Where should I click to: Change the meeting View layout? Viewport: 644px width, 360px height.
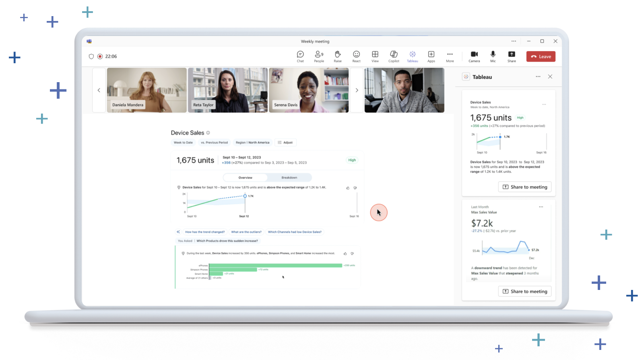click(x=375, y=56)
